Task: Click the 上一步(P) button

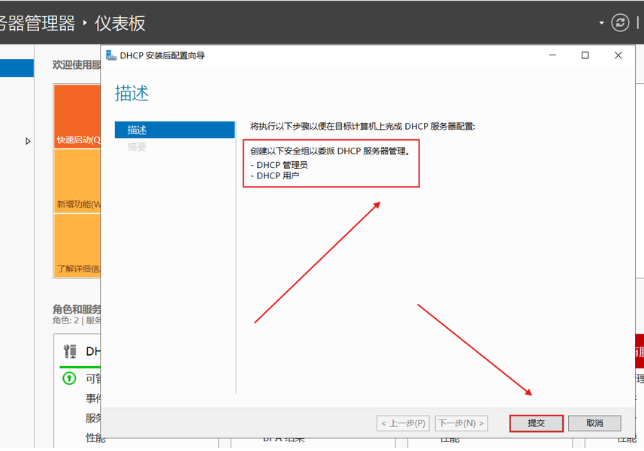Action: tap(404, 423)
